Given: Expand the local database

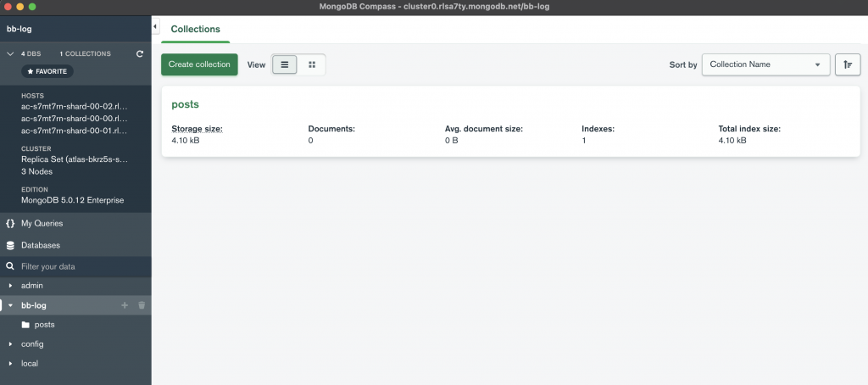Looking at the screenshot, I should tap(10, 364).
